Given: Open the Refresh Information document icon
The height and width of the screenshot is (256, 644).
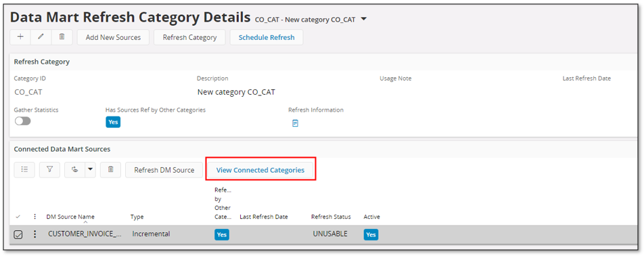Looking at the screenshot, I should [295, 123].
